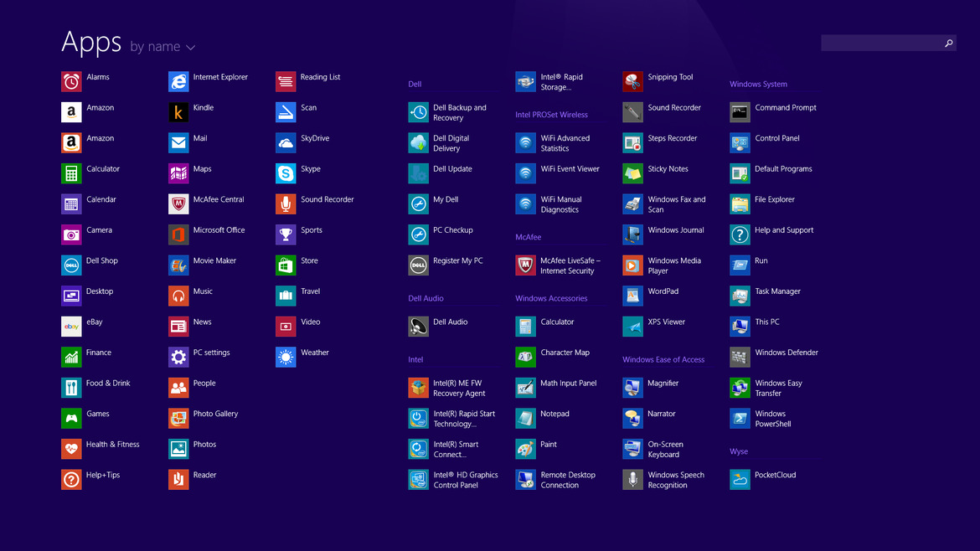980x551 pixels.
Task: Open McAfee LiveSafe Internet Security icon
Action: point(525,265)
